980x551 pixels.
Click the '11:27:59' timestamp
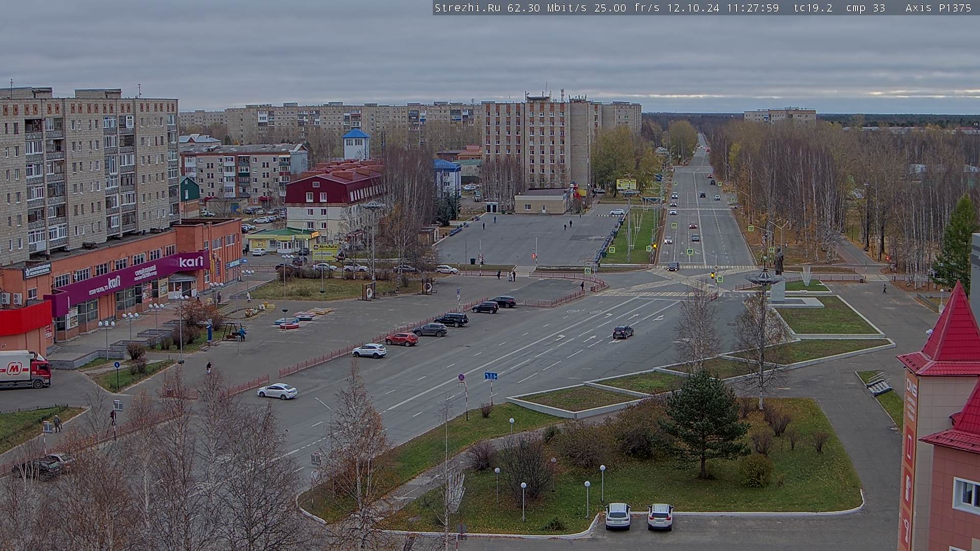(x=753, y=8)
